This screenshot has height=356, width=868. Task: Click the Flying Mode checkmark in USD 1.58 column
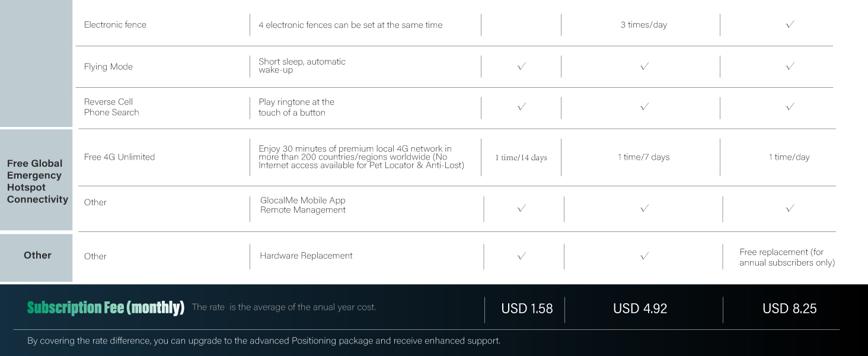(522, 66)
